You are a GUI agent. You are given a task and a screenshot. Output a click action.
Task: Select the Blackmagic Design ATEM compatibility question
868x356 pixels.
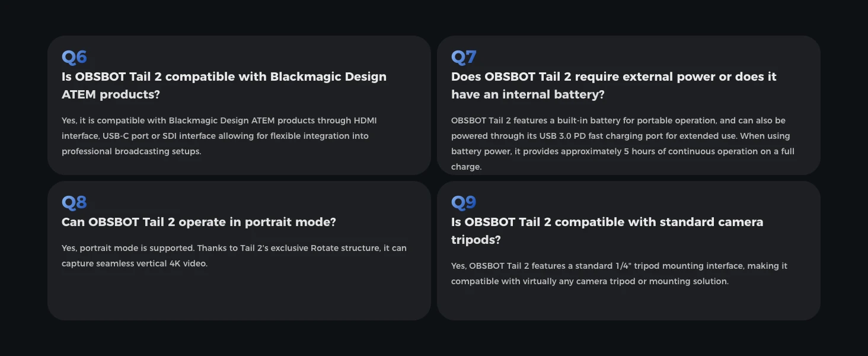coord(224,85)
